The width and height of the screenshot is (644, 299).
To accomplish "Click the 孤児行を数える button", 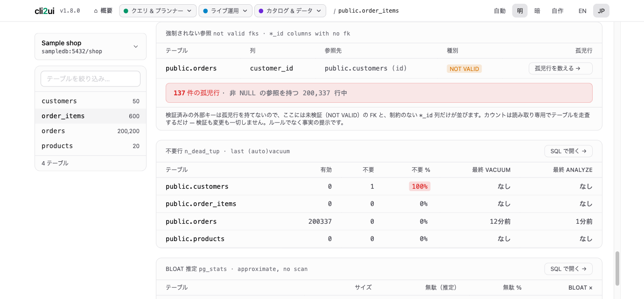I will tap(560, 68).
